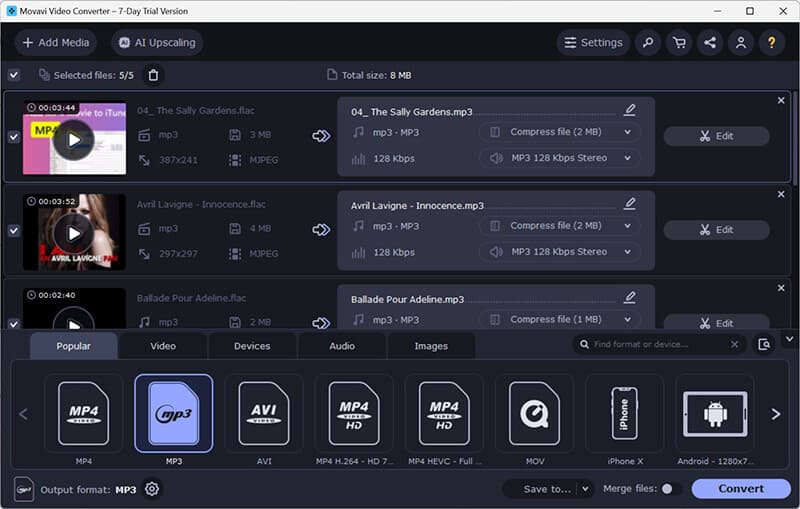Click the Add Media button
This screenshot has height=509, width=800.
point(56,42)
